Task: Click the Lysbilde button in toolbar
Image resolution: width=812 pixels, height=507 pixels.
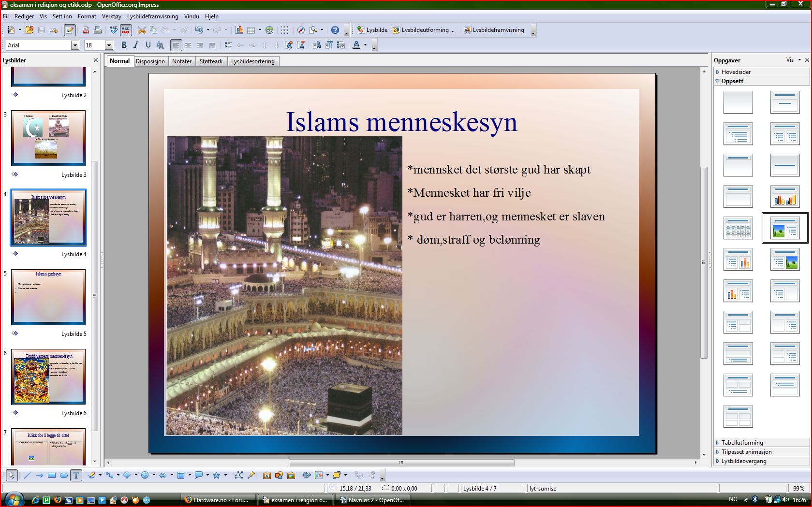Action: (x=372, y=30)
